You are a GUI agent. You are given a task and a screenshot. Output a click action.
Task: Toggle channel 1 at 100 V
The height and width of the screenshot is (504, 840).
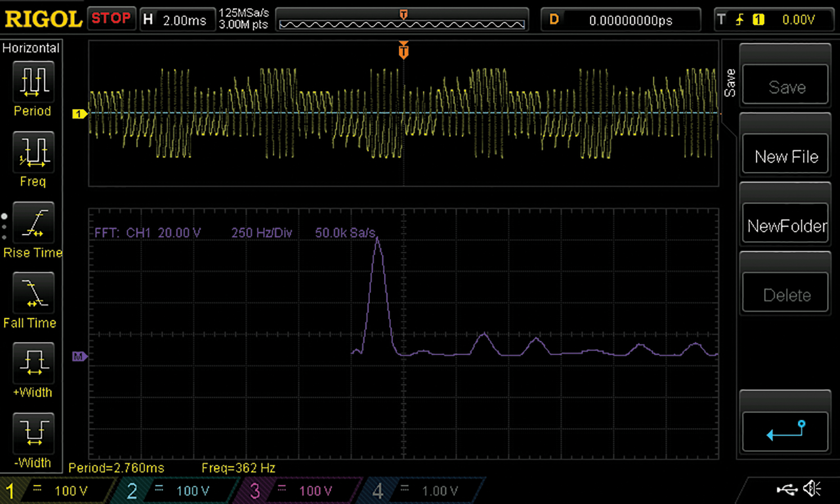(56, 491)
